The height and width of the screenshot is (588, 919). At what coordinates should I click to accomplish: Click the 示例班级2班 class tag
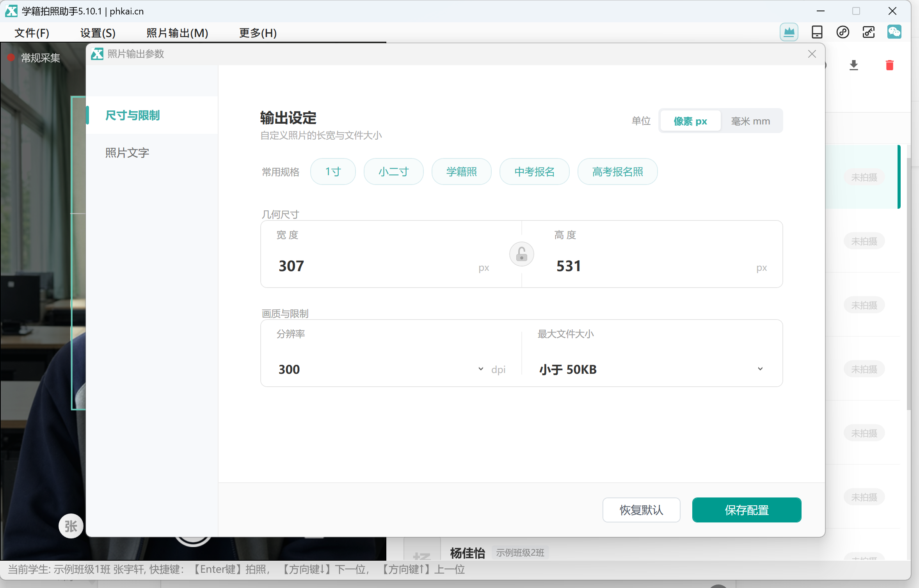click(520, 552)
